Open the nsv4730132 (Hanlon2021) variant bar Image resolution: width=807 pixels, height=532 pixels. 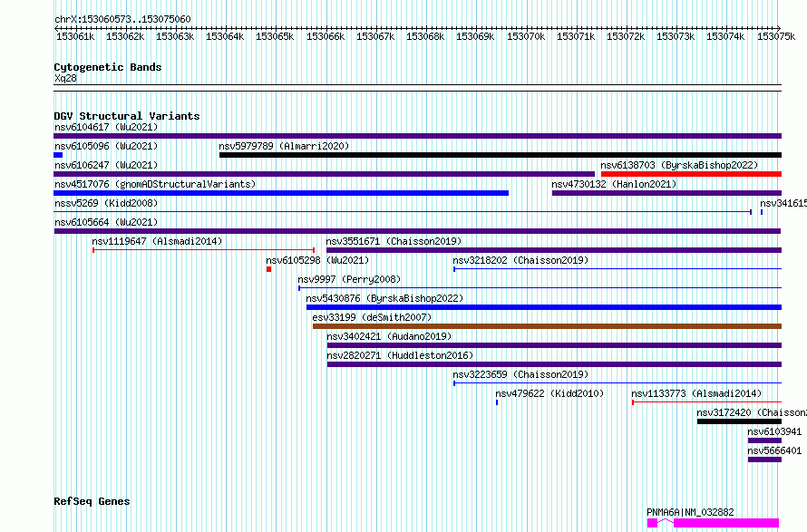[666, 193]
